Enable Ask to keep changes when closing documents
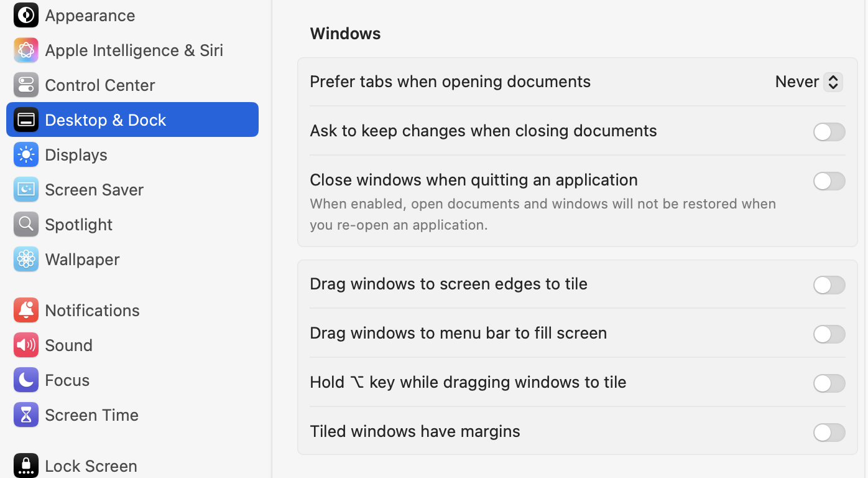 829,131
